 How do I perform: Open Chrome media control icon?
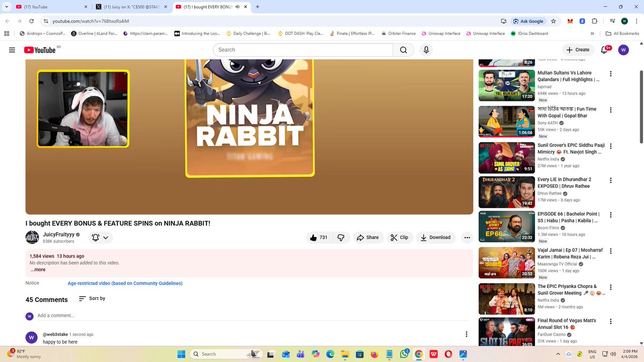coord(613,21)
